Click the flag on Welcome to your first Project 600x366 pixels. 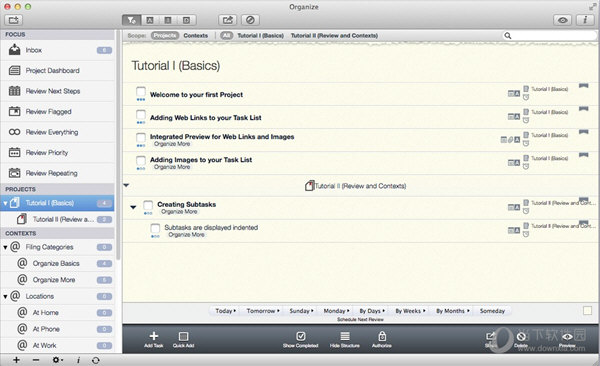(584, 86)
